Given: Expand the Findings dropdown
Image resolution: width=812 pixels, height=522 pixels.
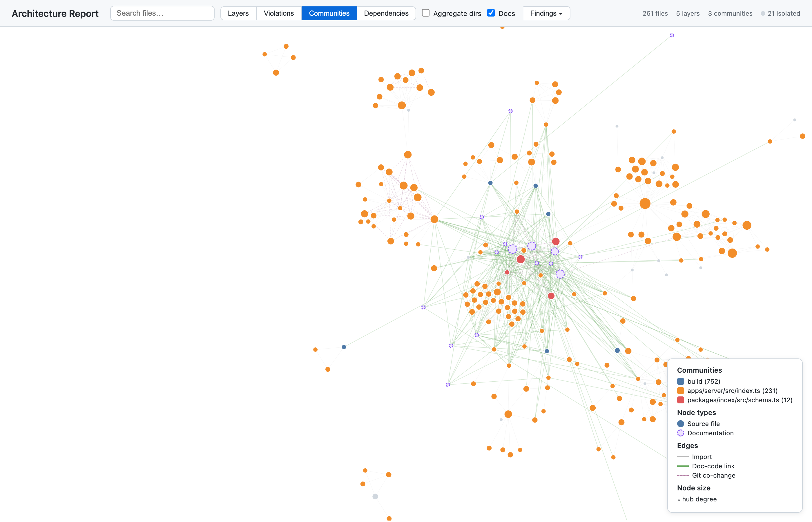Looking at the screenshot, I should (546, 13).
